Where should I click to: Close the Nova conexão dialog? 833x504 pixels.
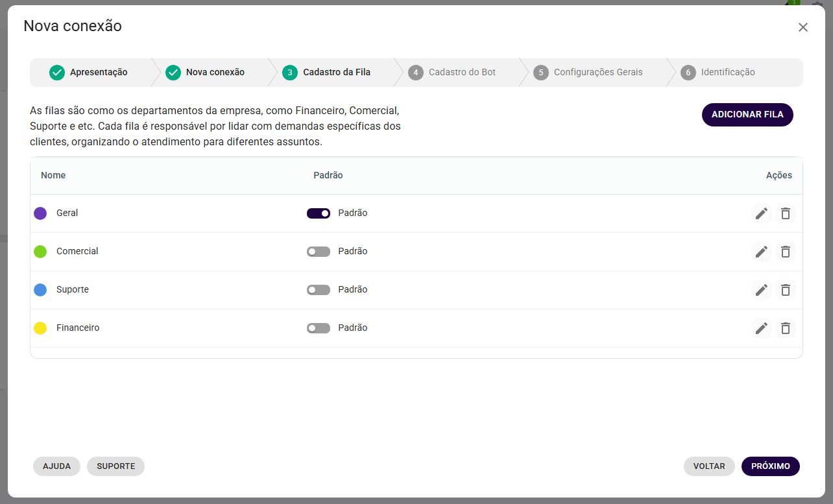pos(803,27)
